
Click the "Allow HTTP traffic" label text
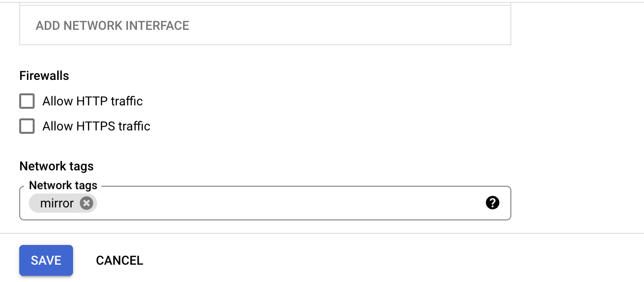pos(92,102)
